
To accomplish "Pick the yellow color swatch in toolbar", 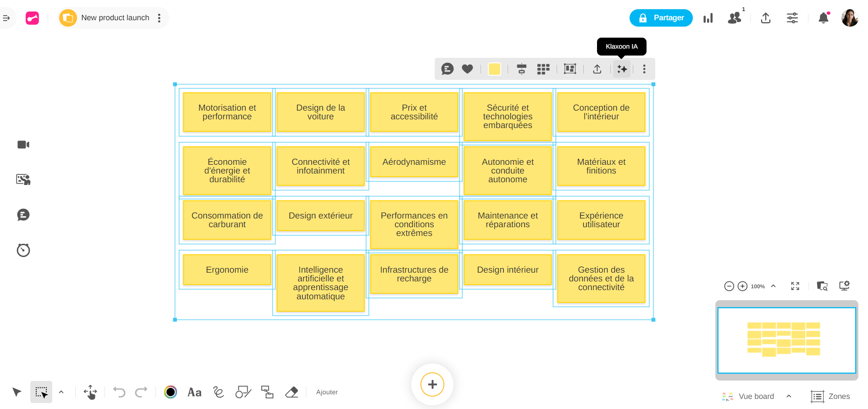I will pos(494,69).
